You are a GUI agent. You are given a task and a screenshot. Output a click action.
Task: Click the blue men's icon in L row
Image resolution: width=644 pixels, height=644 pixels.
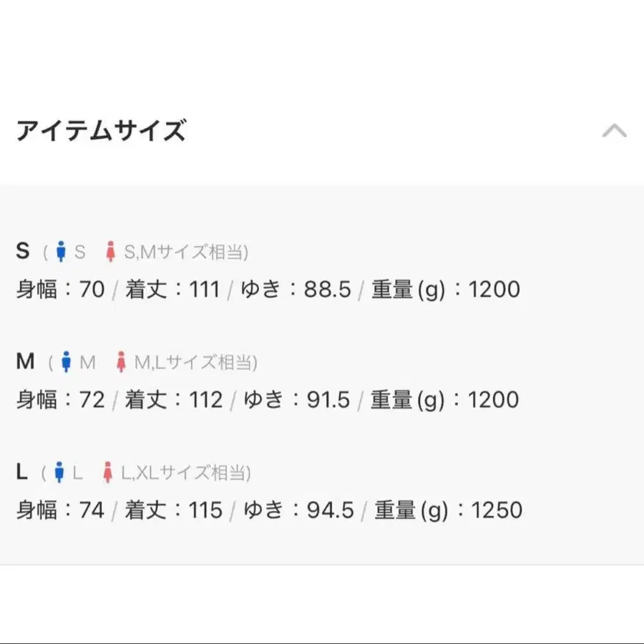[59, 472]
